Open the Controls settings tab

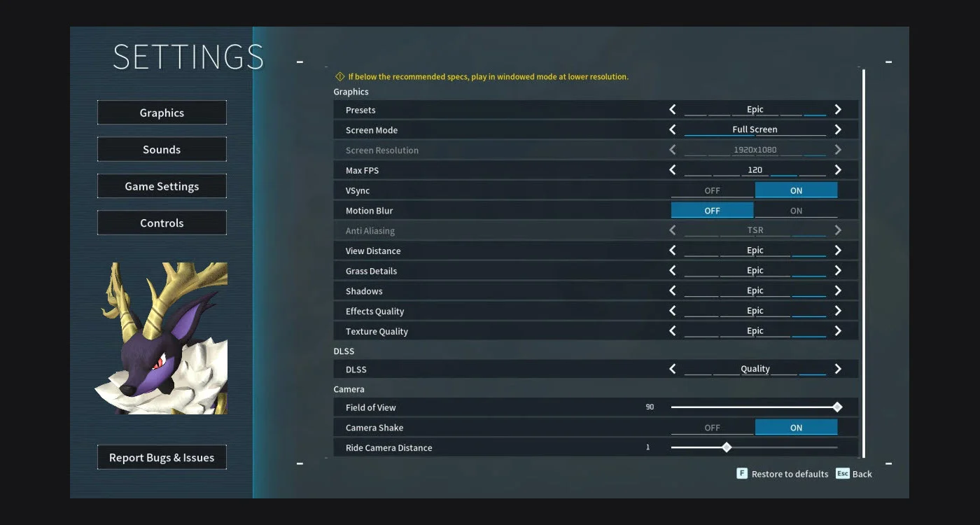coord(162,223)
